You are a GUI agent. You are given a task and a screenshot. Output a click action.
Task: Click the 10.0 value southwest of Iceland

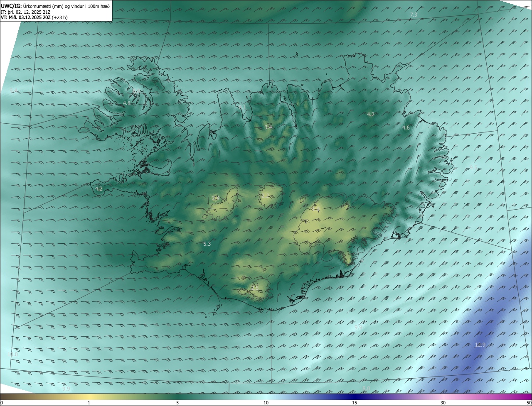[12, 355]
